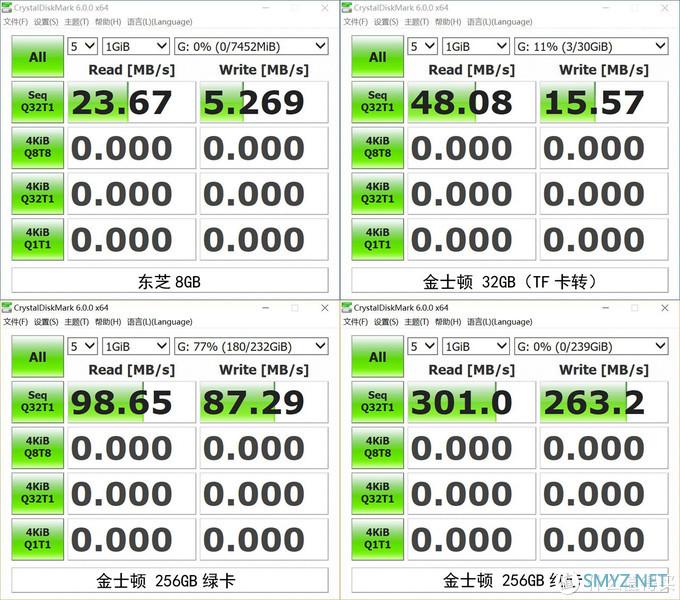Click the comment field containing 东芝 8GB
Screen dimensions: 680x600
[170, 281]
